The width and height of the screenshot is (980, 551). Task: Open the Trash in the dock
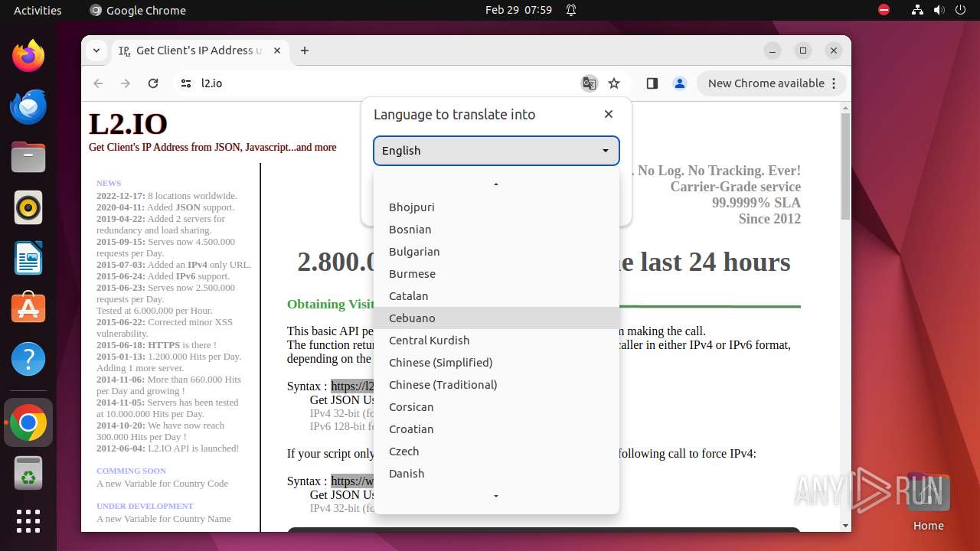click(28, 474)
